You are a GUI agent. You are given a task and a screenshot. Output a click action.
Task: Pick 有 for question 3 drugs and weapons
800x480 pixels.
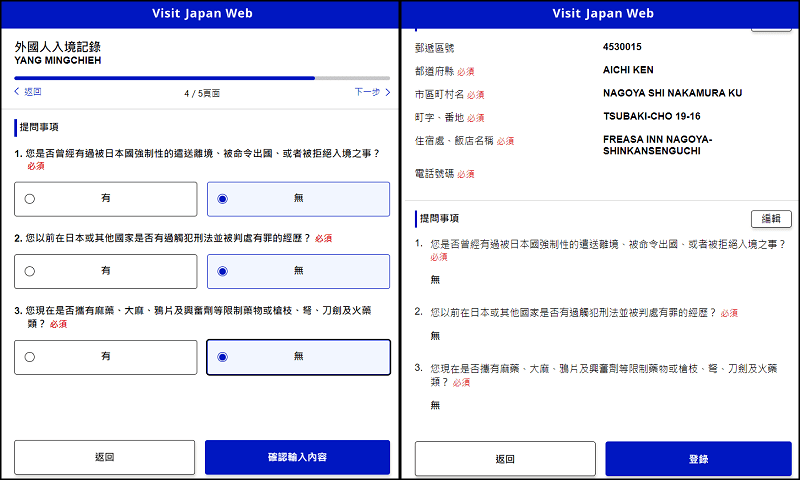[106, 357]
